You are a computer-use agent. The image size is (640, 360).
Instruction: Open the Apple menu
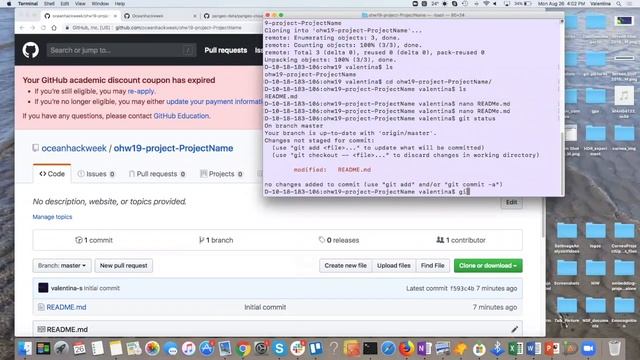click(9, 4)
